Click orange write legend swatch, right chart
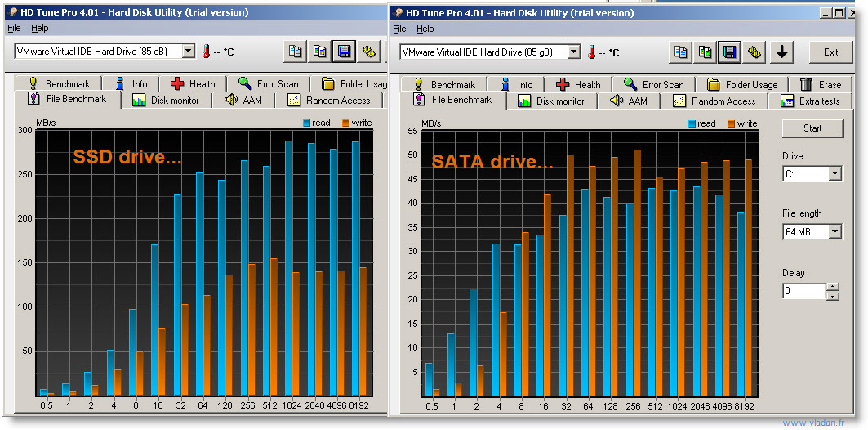Viewport: 868px width, 430px height. pyautogui.click(x=732, y=123)
